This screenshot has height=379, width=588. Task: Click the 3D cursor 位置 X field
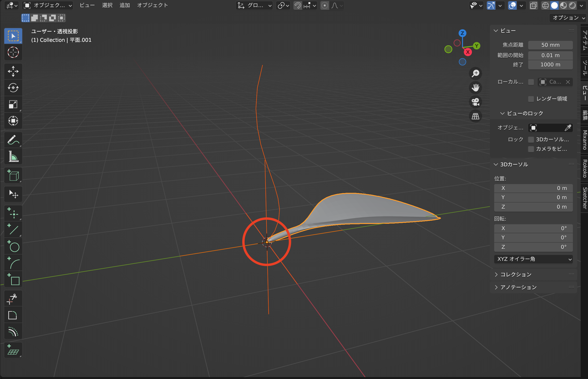[x=533, y=188]
